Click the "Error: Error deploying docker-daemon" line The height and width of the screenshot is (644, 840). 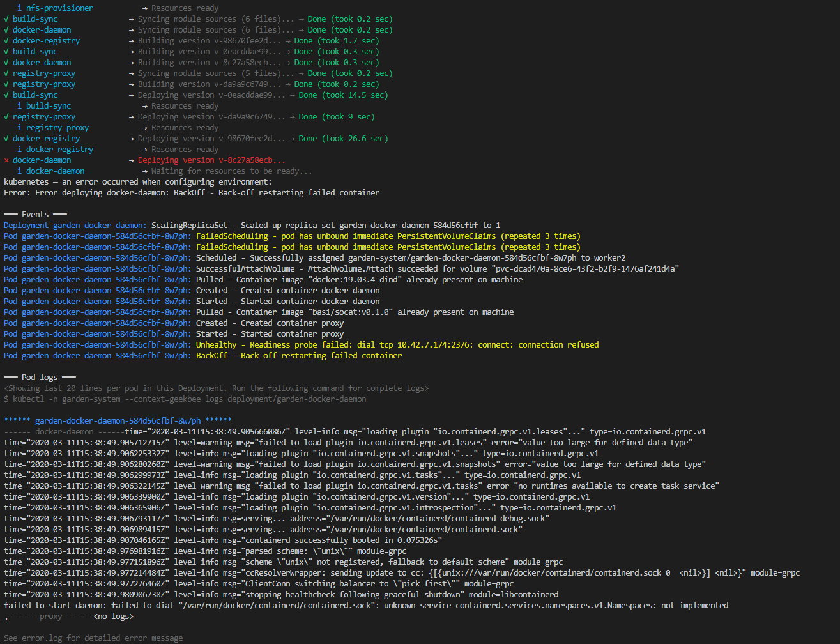(192, 193)
